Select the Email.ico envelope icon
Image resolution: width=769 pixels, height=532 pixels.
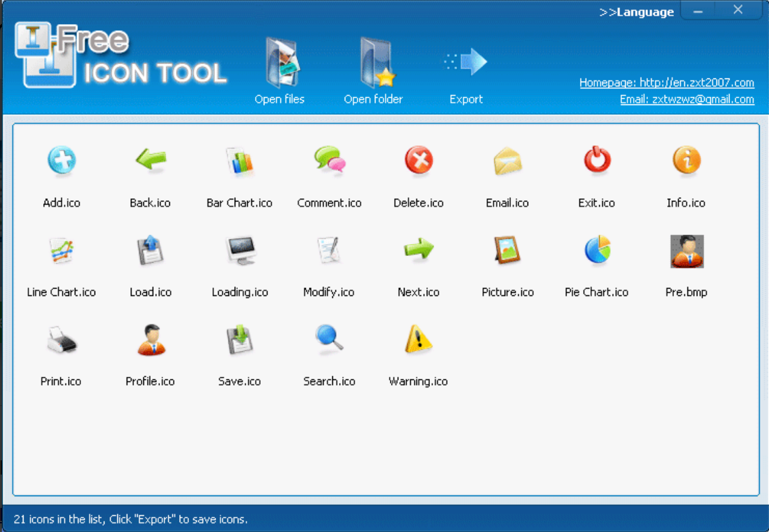(x=506, y=162)
